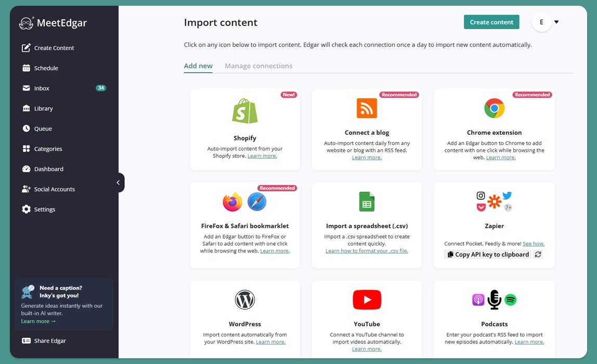Collapse the sidebar with the chevron
The width and height of the screenshot is (597, 364).
point(118,182)
